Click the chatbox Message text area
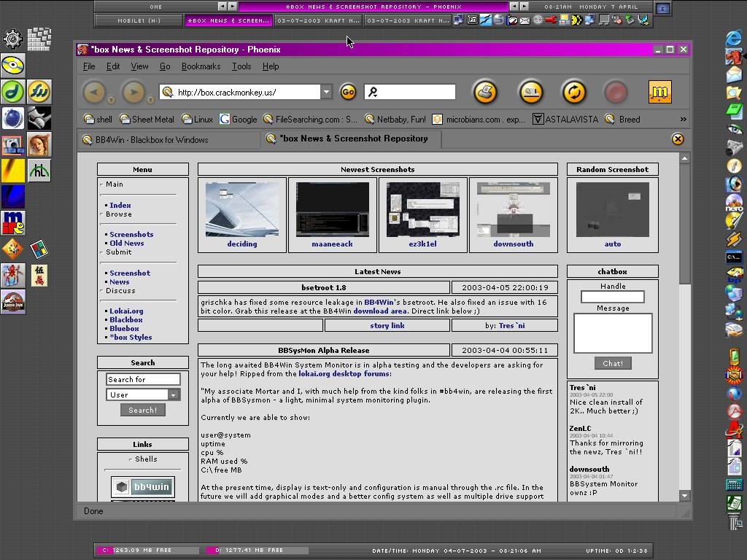Viewport: 747px width, 560px height. tap(613, 332)
